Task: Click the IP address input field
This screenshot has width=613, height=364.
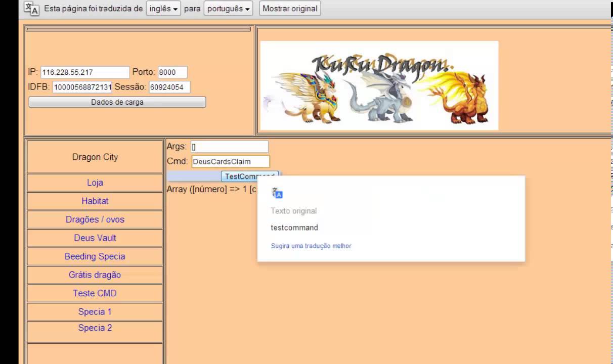Action: pyautogui.click(x=85, y=72)
